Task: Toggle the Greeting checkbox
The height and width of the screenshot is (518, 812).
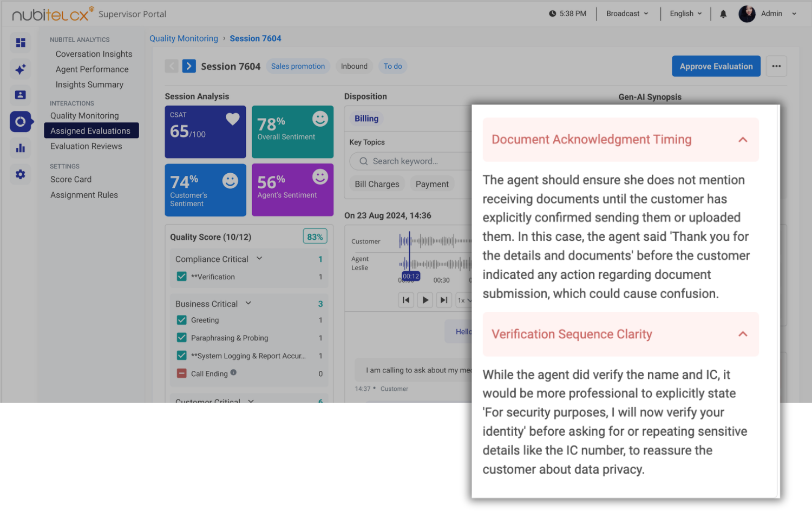Action: click(182, 320)
